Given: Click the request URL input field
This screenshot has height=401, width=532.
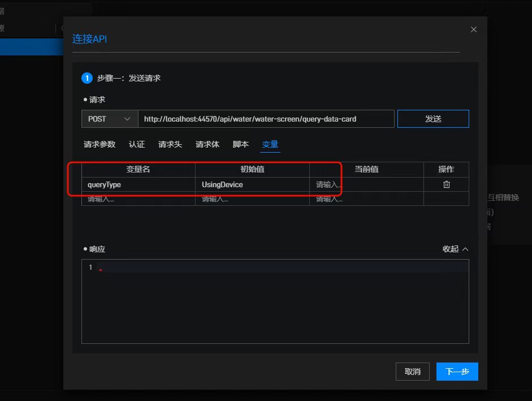Looking at the screenshot, I should pyautogui.click(x=266, y=119).
